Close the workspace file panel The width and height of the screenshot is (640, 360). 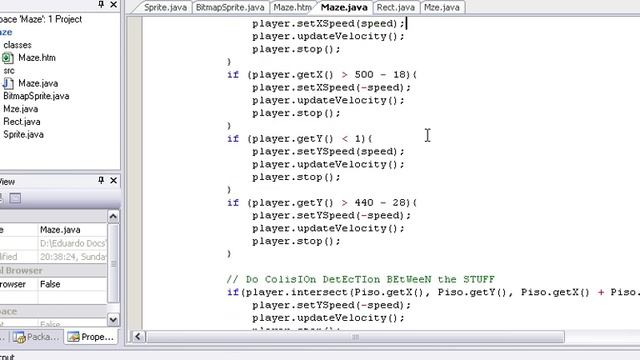coord(113,4)
